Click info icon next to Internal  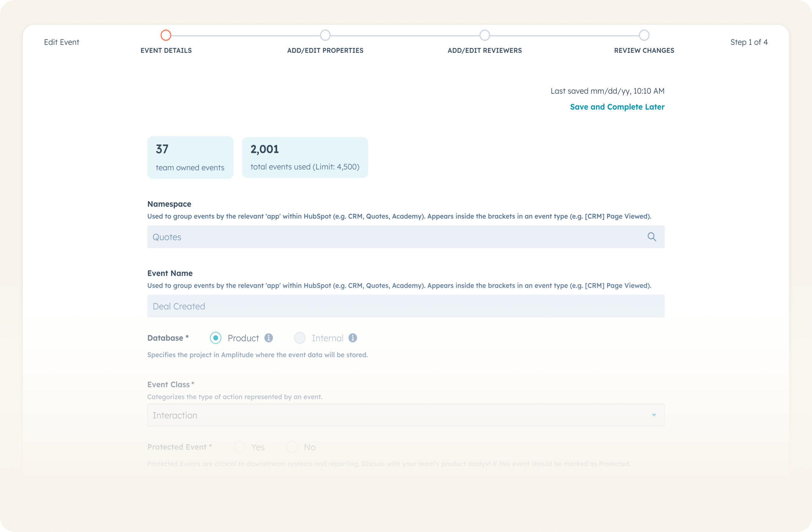(x=352, y=338)
